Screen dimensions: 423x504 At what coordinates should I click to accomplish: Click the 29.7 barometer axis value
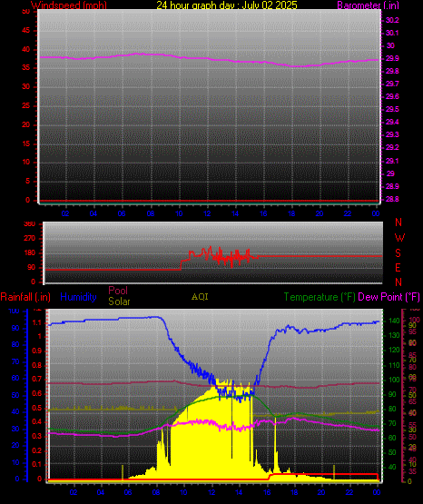[x=392, y=84]
